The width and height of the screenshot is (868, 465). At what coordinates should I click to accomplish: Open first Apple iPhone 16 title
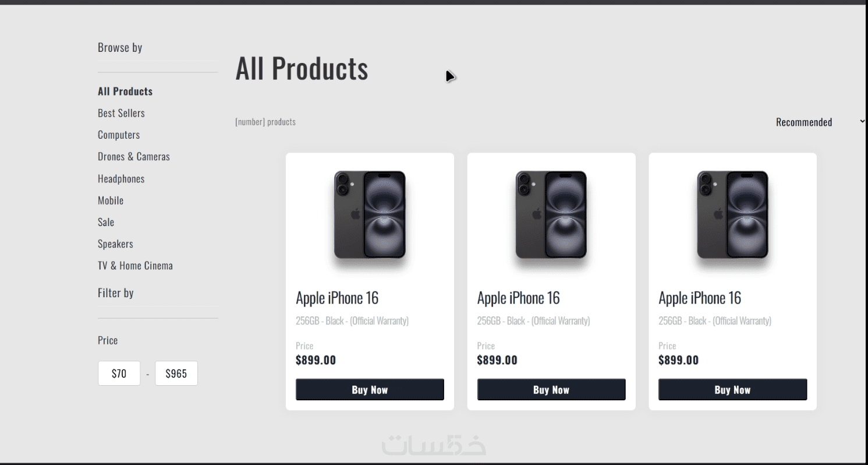[337, 298]
